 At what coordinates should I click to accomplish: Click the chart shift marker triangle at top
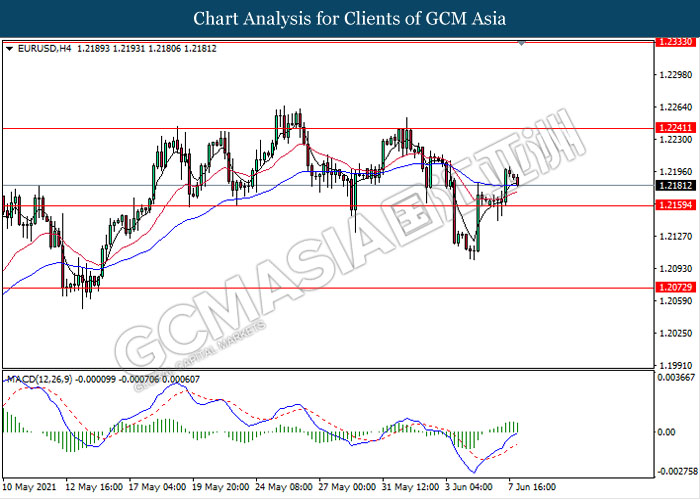coord(521,43)
